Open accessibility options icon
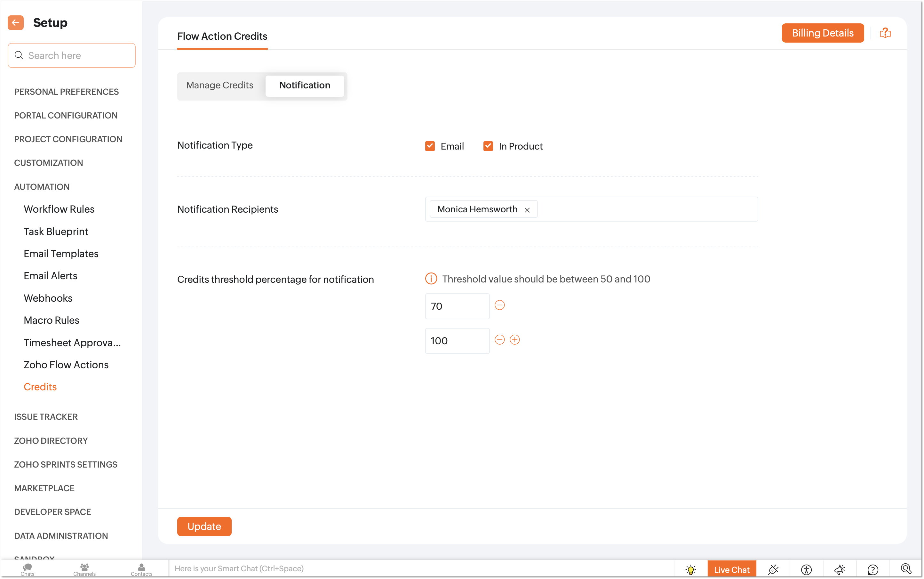924x579 pixels. coord(806,569)
